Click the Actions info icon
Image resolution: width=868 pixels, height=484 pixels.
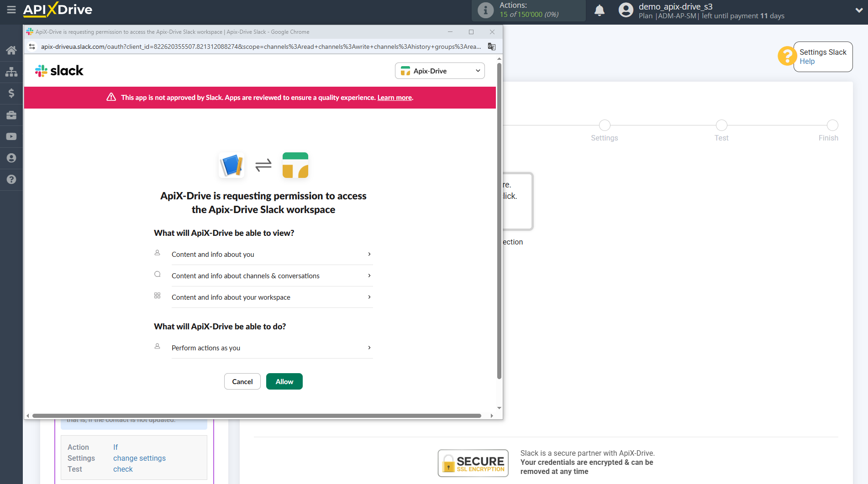pyautogui.click(x=485, y=10)
